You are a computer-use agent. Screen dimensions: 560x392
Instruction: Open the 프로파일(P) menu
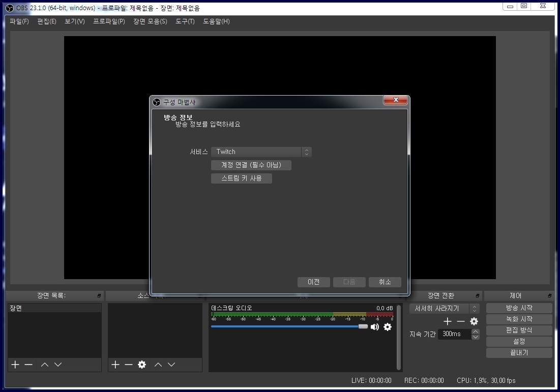point(109,21)
